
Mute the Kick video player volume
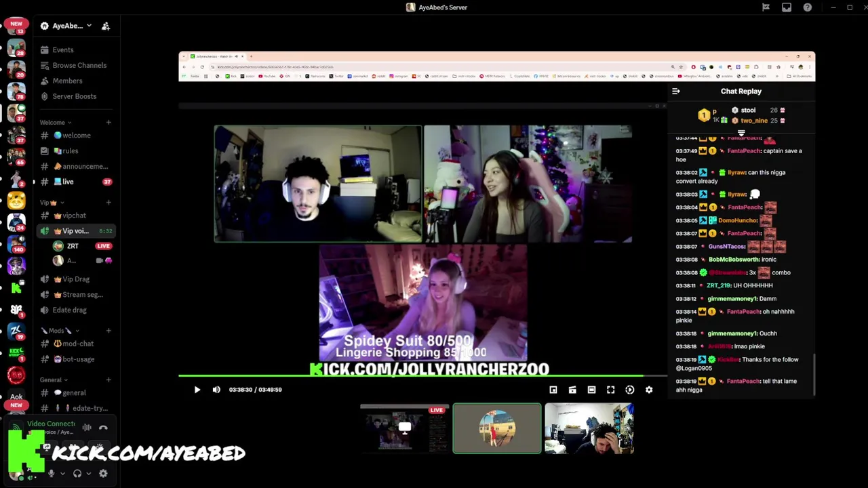[x=216, y=390]
